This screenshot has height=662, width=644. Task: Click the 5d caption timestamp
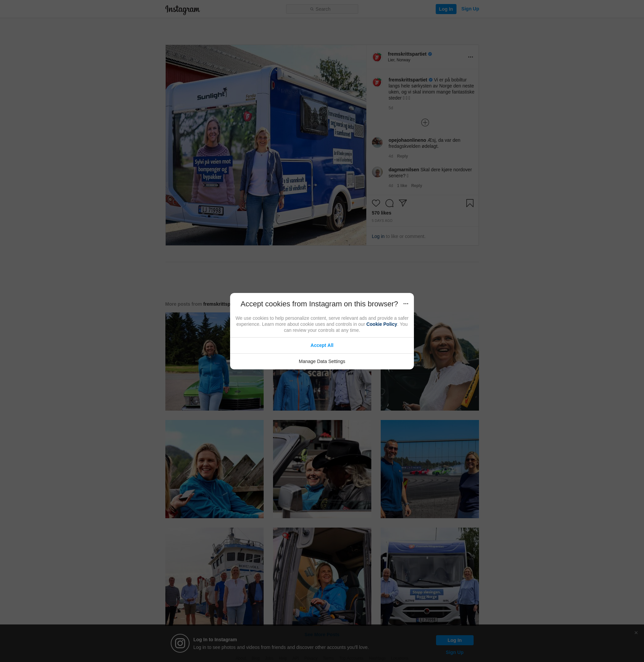pyautogui.click(x=390, y=108)
